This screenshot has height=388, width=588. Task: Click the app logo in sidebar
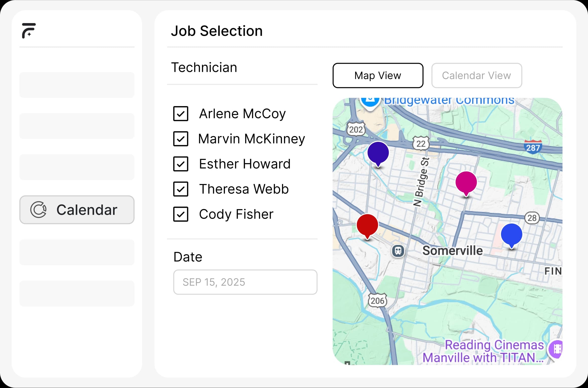(x=29, y=31)
